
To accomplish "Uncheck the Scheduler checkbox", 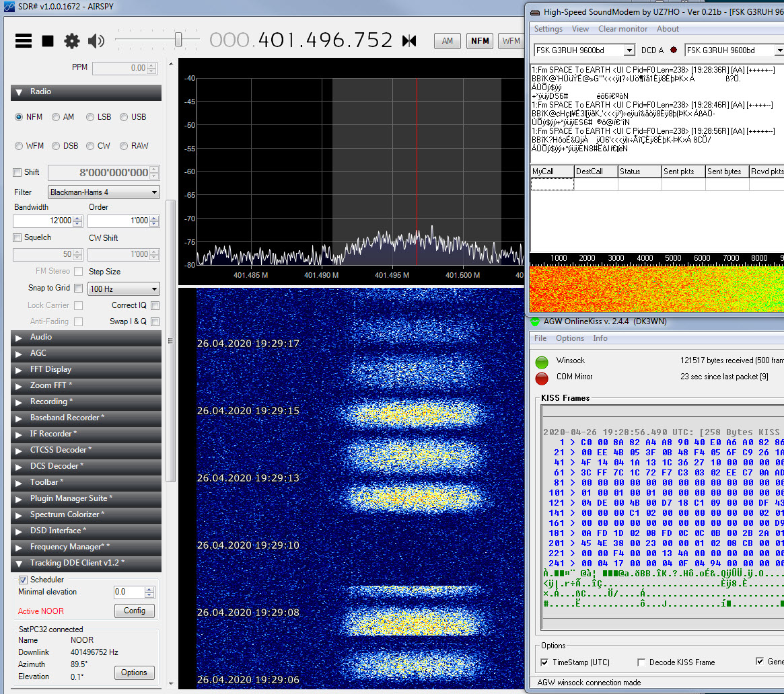I will [x=23, y=580].
